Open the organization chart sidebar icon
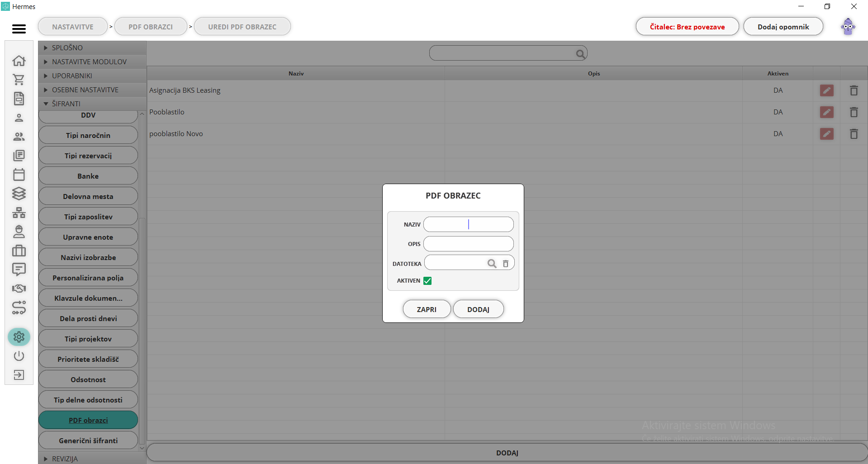The width and height of the screenshot is (868, 464). coord(19,213)
